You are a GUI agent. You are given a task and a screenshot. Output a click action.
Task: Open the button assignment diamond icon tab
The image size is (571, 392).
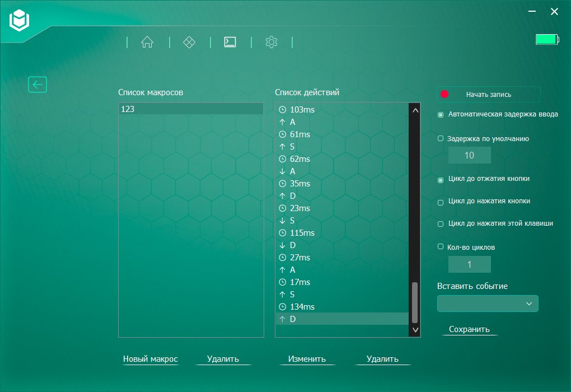[189, 42]
